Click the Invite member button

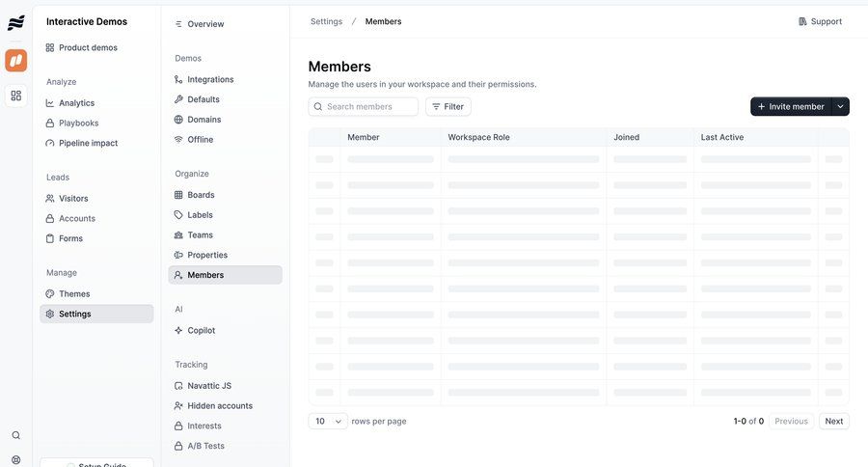tap(791, 106)
